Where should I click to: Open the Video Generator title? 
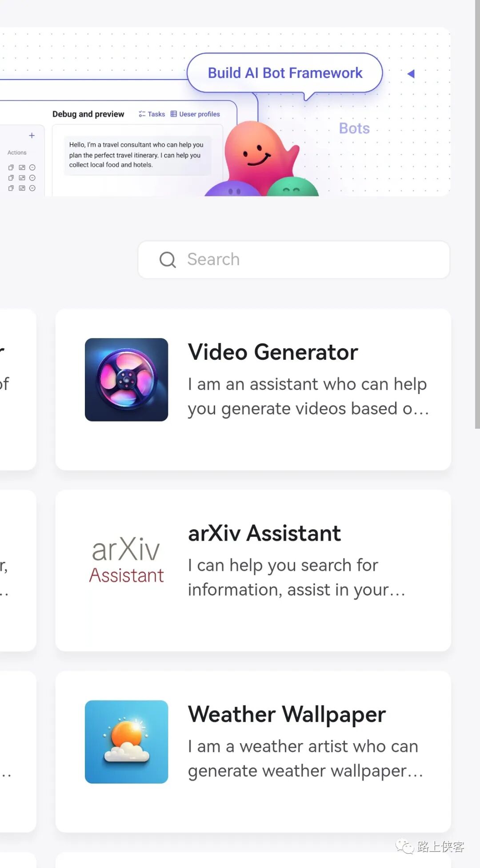tap(273, 352)
